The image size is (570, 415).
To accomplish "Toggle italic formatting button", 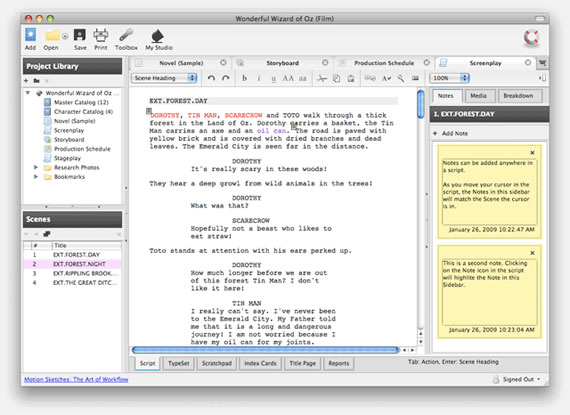I will [x=259, y=78].
